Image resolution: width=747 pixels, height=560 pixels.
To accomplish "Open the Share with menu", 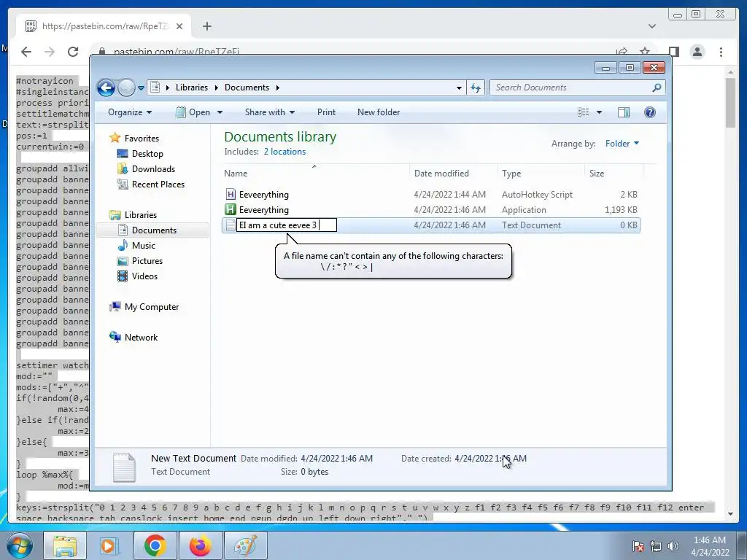I will tap(270, 112).
